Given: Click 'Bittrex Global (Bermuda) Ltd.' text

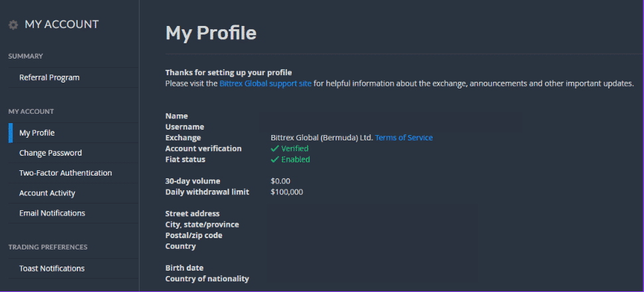Looking at the screenshot, I should (322, 138).
